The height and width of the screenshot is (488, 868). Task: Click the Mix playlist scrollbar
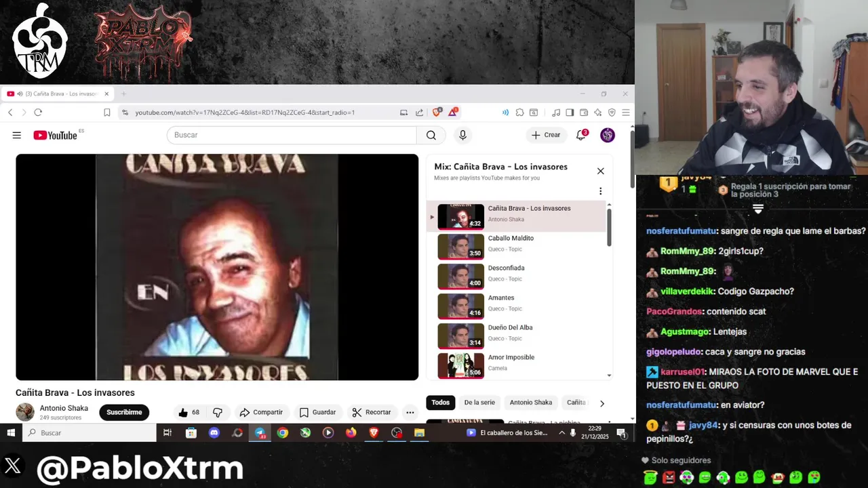[x=609, y=227]
